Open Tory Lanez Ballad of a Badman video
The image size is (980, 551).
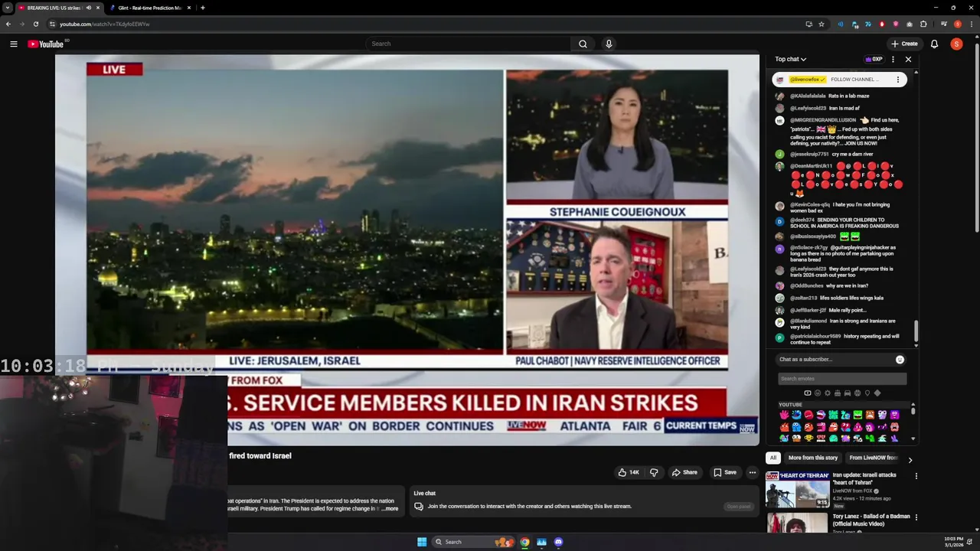click(x=871, y=520)
